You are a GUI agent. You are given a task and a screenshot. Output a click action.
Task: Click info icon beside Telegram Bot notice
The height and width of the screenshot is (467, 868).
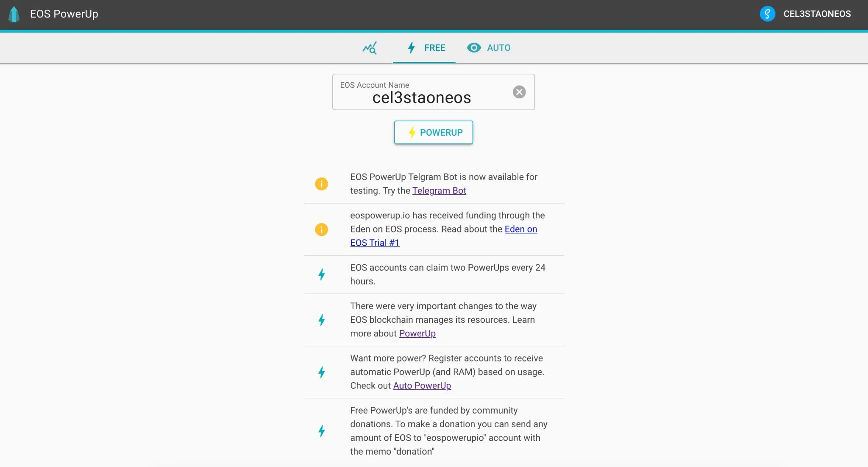(x=322, y=184)
